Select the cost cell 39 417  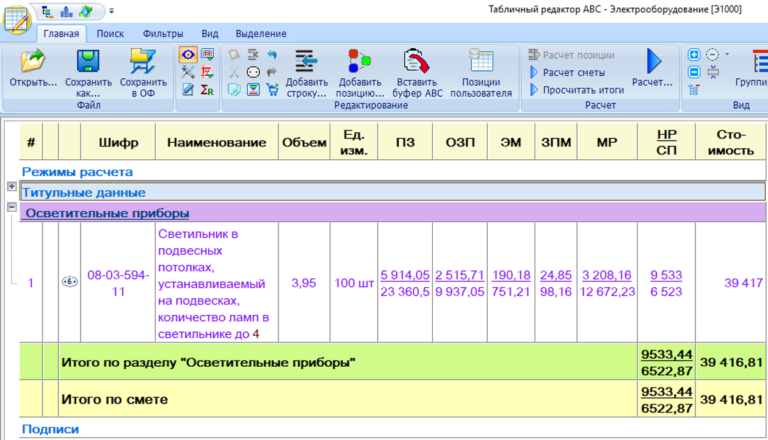(730, 283)
